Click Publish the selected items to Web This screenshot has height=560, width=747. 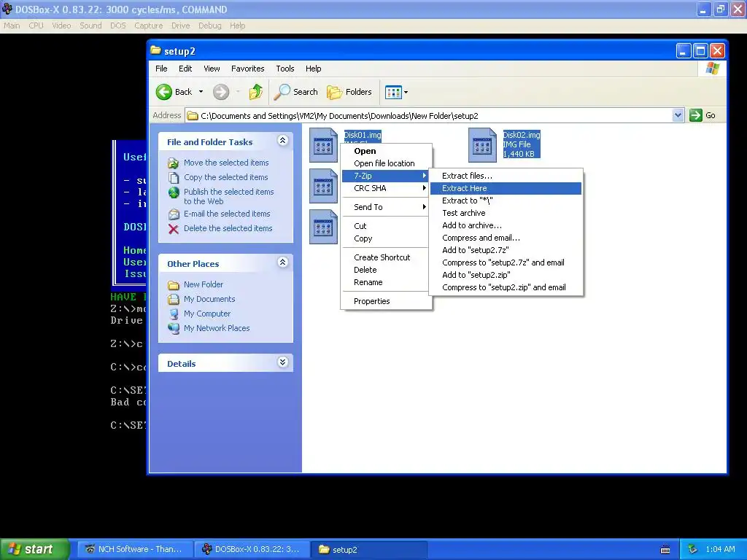click(x=228, y=196)
